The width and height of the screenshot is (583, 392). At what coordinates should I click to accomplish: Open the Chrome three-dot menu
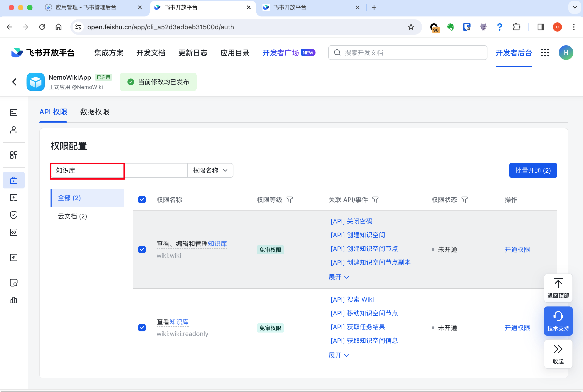pyautogui.click(x=574, y=27)
